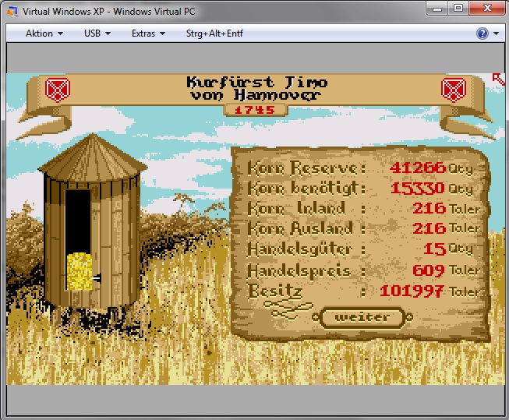Click the red game cursor arrow

[x=497, y=78]
